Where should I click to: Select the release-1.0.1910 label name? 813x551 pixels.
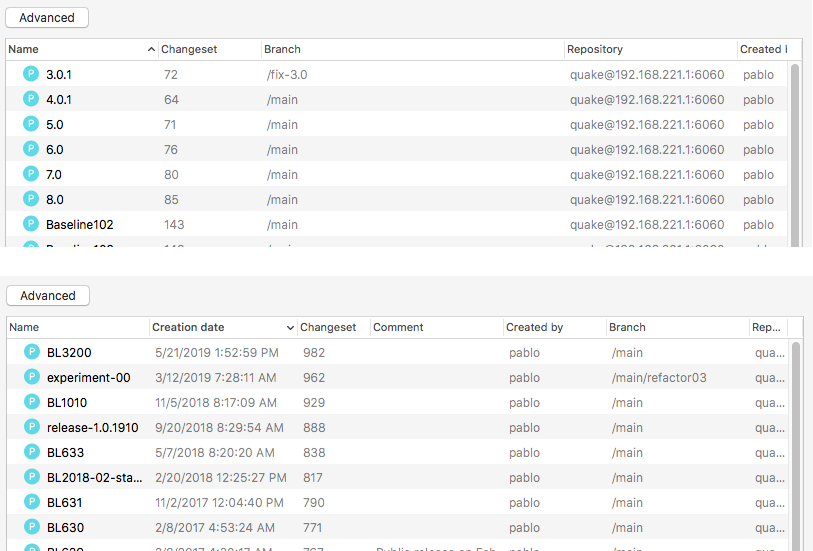93,428
